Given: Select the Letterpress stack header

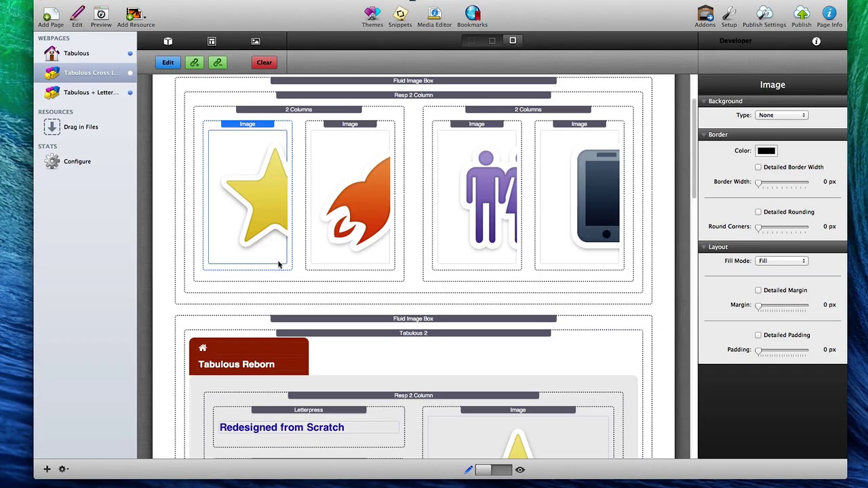Looking at the screenshot, I should pyautogui.click(x=309, y=409).
